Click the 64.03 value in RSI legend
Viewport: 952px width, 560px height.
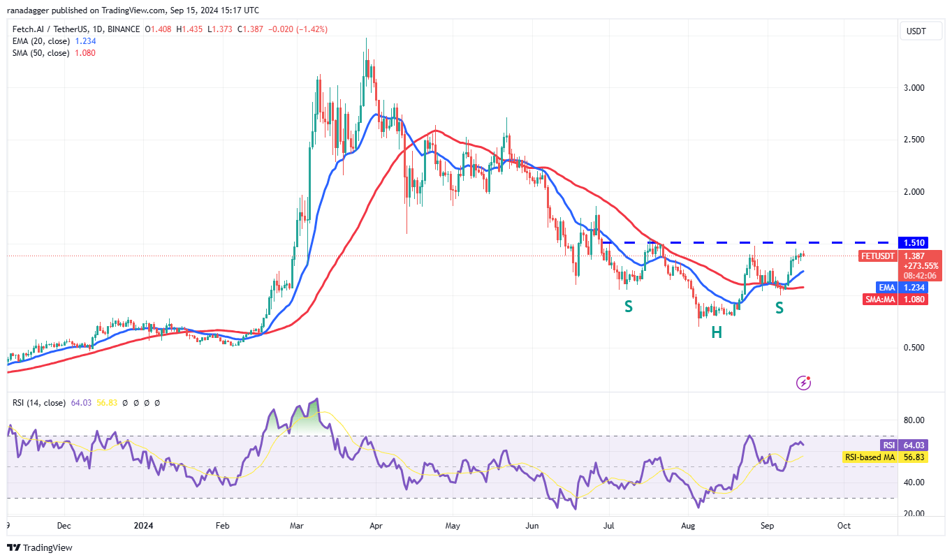click(x=81, y=403)
